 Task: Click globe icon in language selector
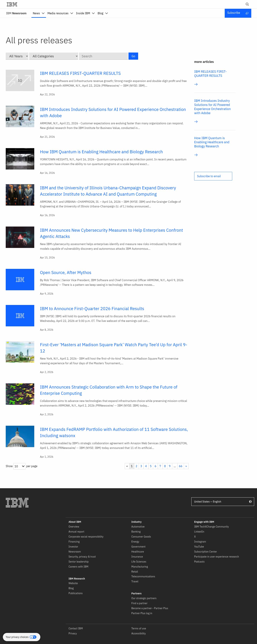[x=250, y=501]
